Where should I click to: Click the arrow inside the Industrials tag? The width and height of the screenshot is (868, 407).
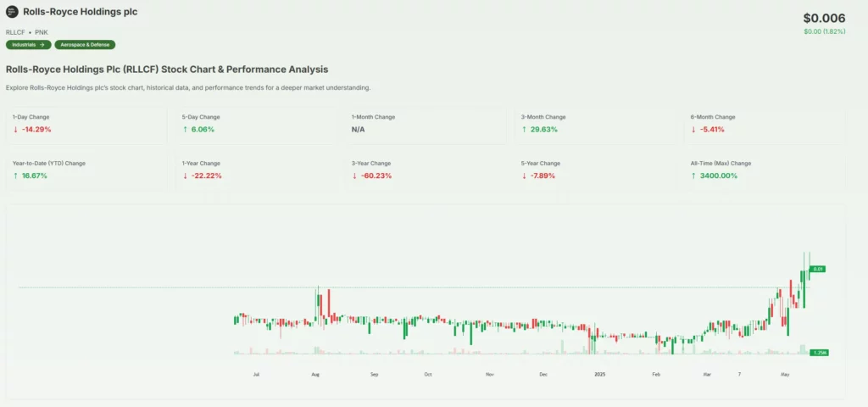pos(42,44)
